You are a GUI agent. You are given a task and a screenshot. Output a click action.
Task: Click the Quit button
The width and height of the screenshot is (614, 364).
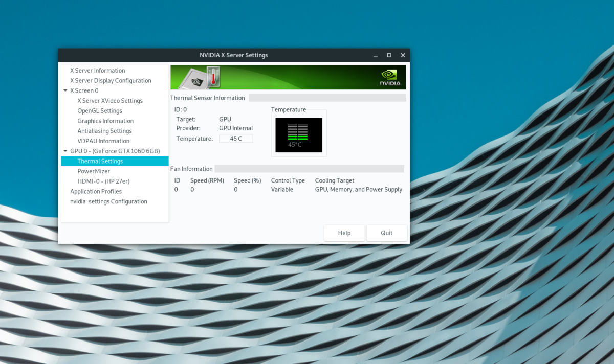[387, 233]
